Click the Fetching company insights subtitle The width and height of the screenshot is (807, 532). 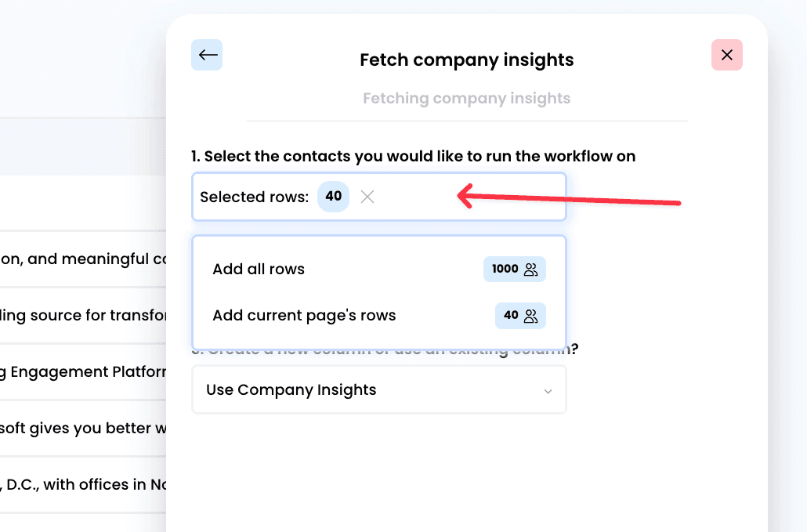[467, 98]
